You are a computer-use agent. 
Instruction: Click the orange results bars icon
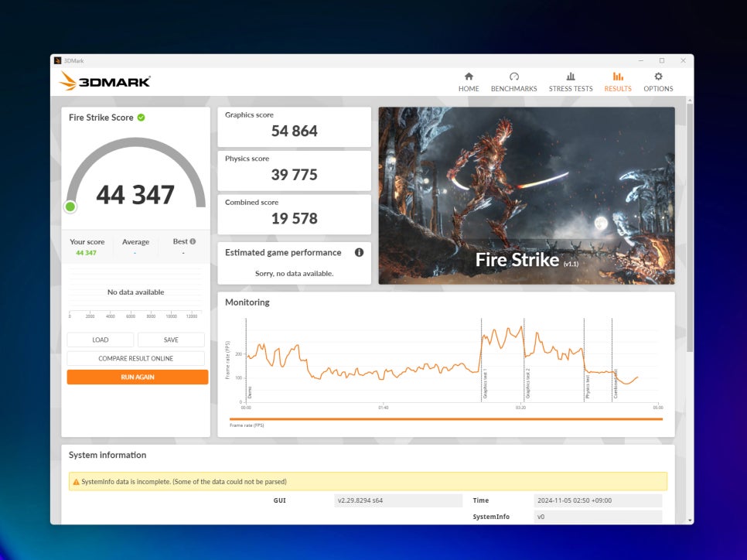point(618,77)
